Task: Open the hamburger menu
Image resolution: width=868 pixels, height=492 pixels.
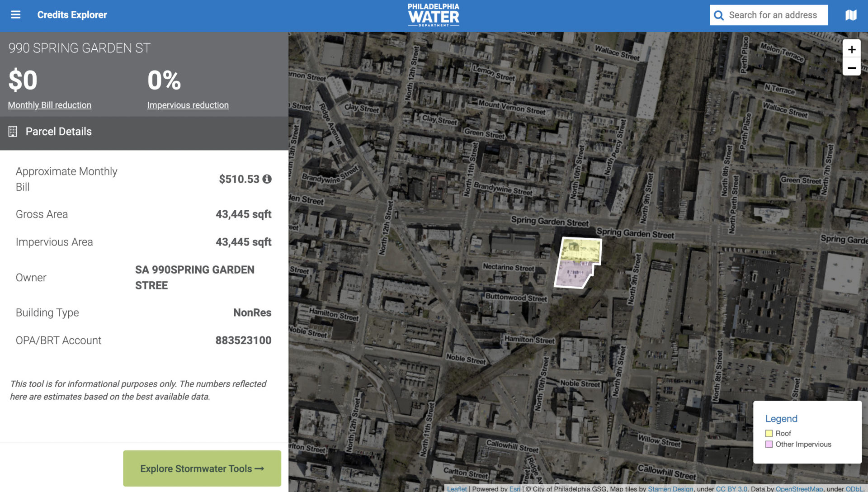Action: 15,15
